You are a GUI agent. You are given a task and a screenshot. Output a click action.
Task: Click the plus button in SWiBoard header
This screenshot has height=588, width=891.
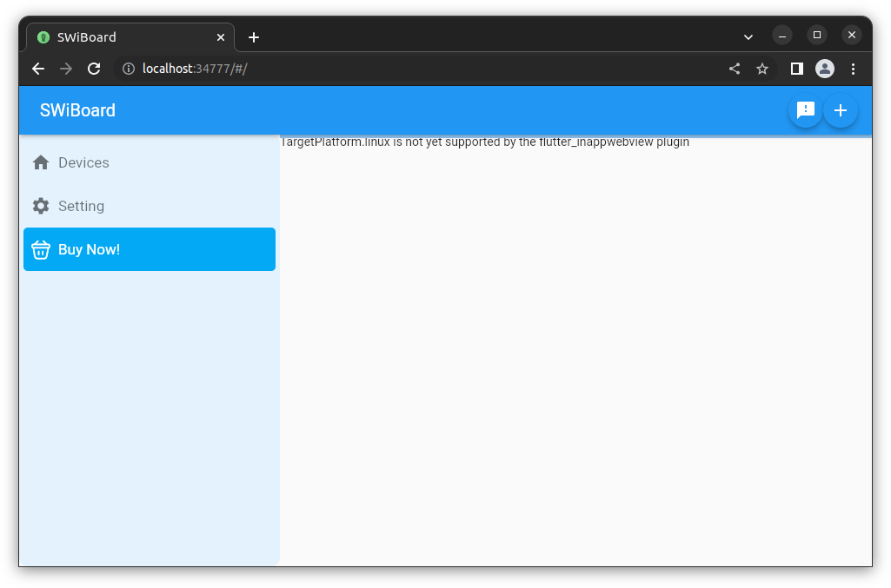point(840,110)
